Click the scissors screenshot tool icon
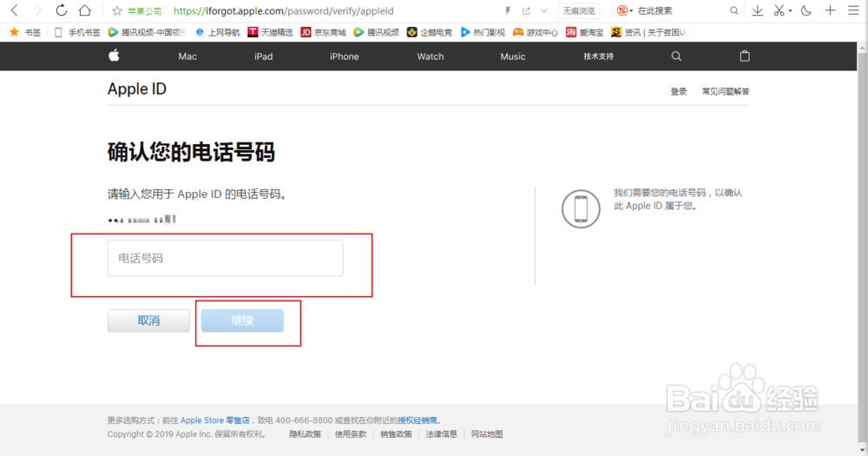The height and width of the screenshot is (456, 868). pyautogui.click(x=779, y=10)
